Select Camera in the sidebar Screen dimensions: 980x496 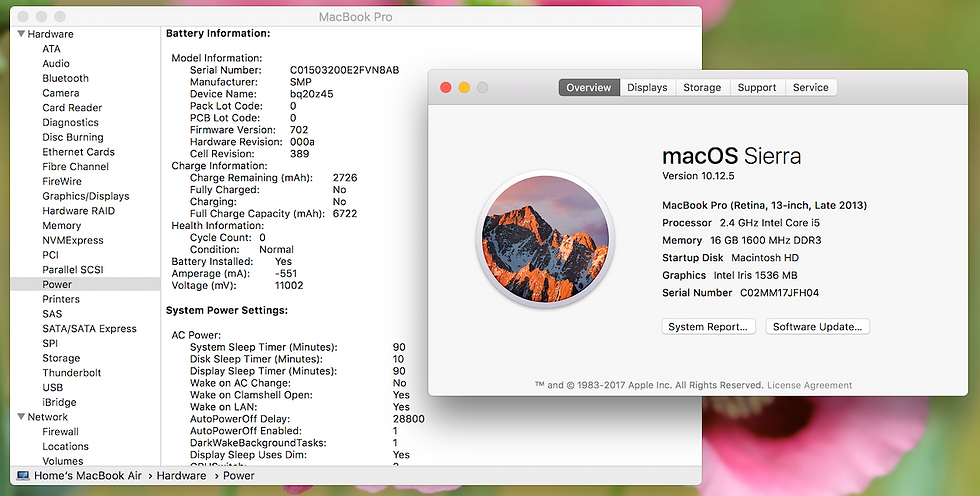(61, 92)
